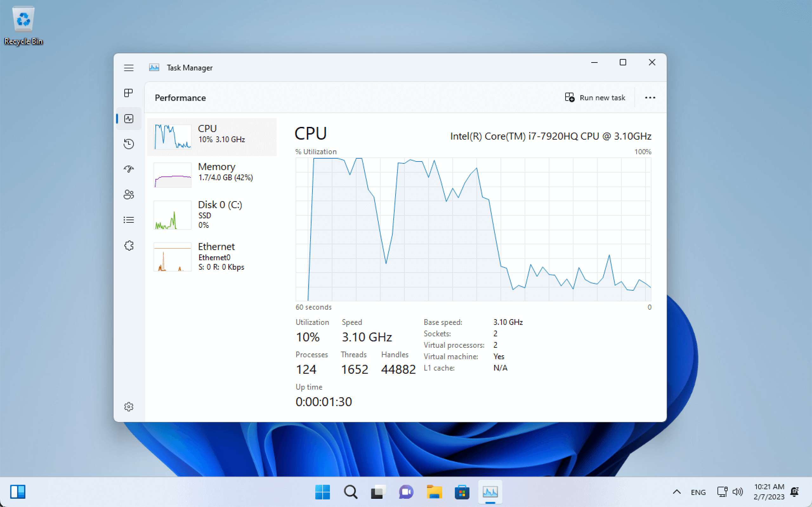Screen dimensions: 812x507
Task: Show hidden icons in the system tray
Action: pos(676,492)
